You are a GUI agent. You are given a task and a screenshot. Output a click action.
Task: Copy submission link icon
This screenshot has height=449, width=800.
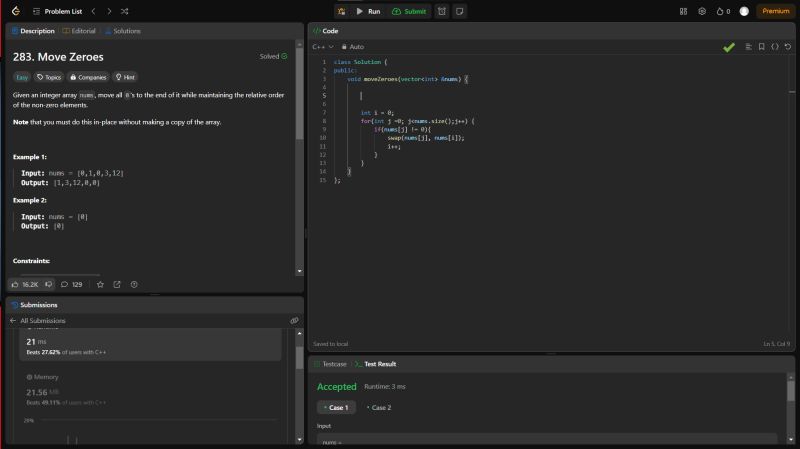[x=294, y=321]
